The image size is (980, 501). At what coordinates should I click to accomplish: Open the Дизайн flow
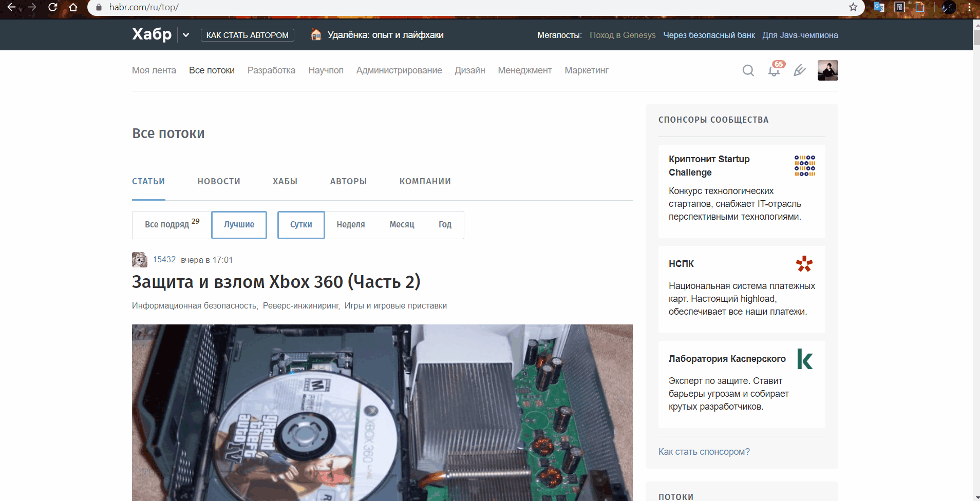(x=470, y=70)
